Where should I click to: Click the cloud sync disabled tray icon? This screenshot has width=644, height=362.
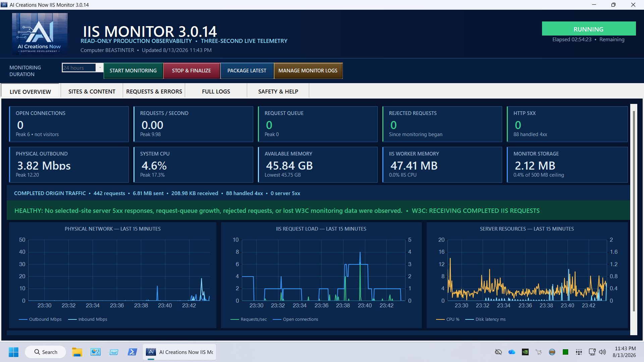pyautogui.click(x=498, y=352)
